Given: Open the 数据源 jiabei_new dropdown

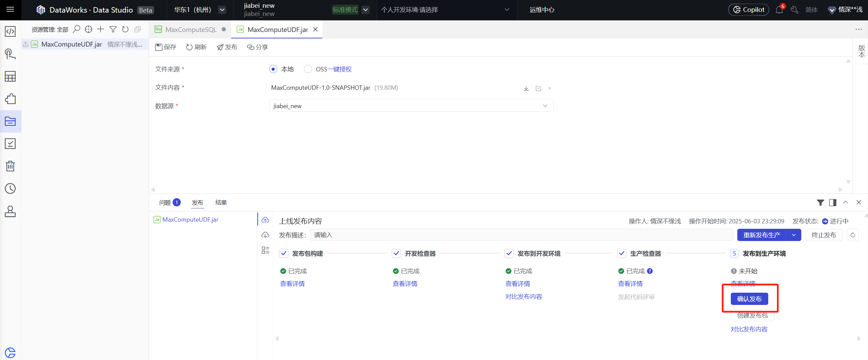Looking at the screenshot, I should 411,106.
